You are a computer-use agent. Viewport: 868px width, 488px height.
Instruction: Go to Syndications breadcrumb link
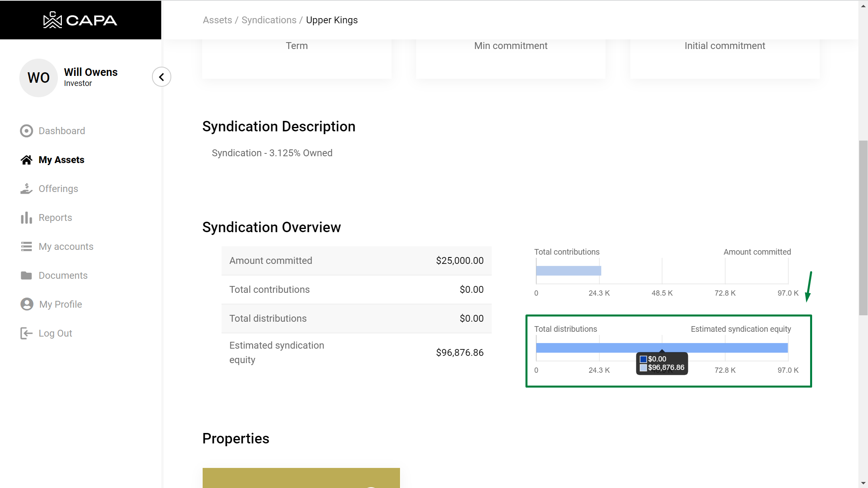[x=269, y=20]
